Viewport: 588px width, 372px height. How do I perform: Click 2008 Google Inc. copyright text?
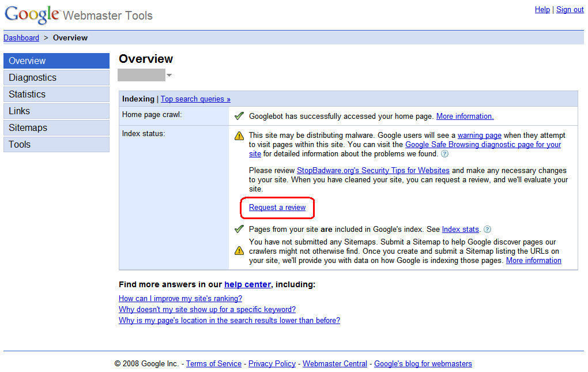click(x=146, y=364)
